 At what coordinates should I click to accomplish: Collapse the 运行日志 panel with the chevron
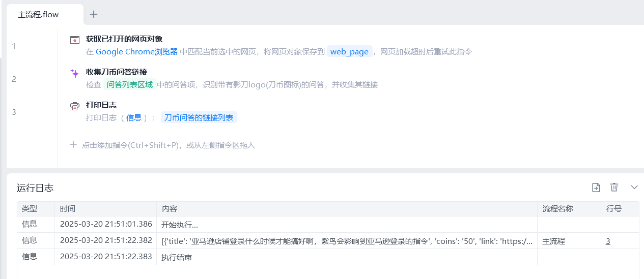tap(634, 188)
